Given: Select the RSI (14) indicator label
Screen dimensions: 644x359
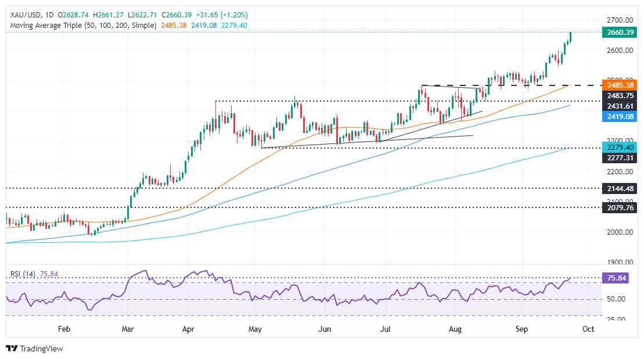Looking at the screenshot, I should point(23,274).
